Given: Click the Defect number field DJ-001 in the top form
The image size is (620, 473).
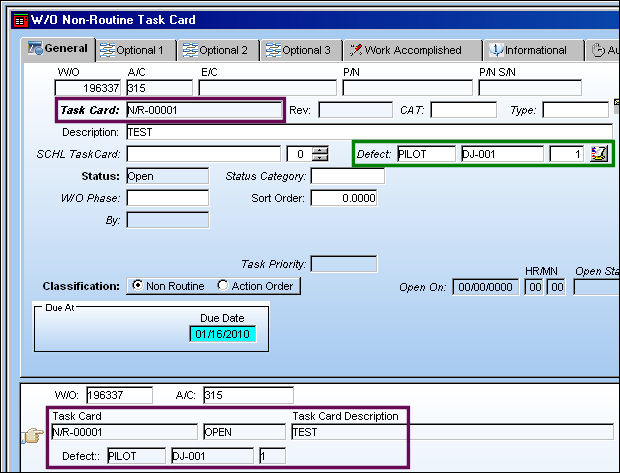Looking at the screenshot, I should tap(502, 154).
